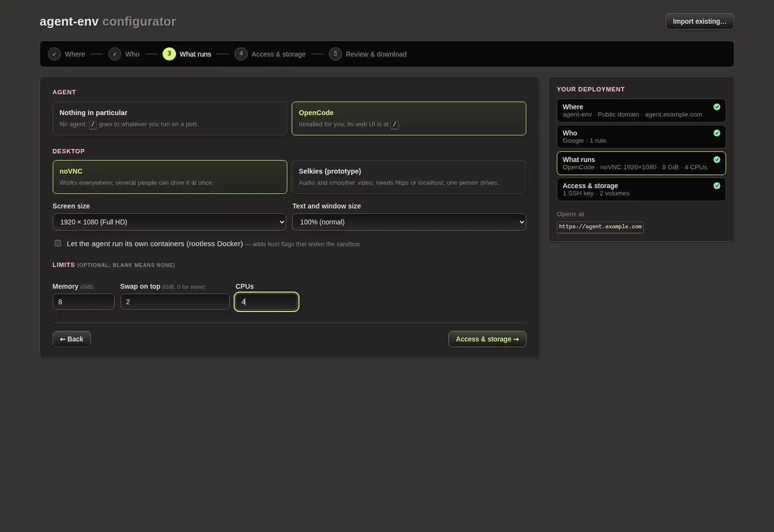774x532 pixels.
Task: Choose the Selkies (prototype) desktop option
Action: pyautogui.click(x=409, y=177)
